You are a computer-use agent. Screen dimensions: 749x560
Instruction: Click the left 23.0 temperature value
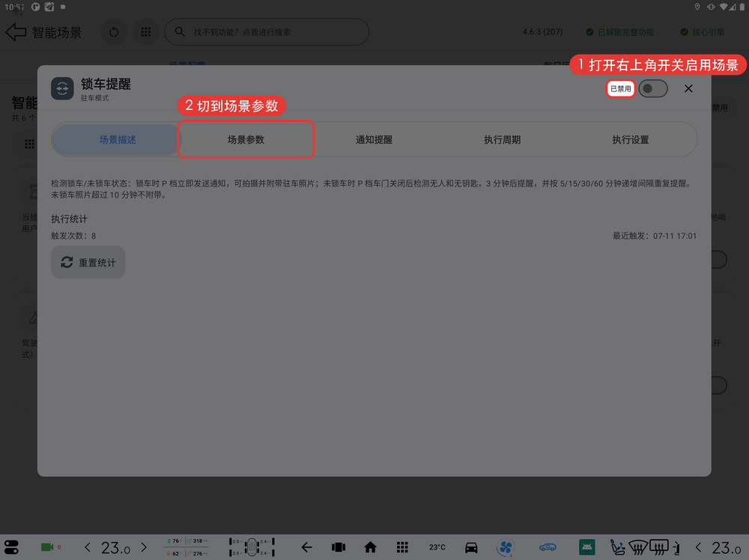[x=115, y=547]
